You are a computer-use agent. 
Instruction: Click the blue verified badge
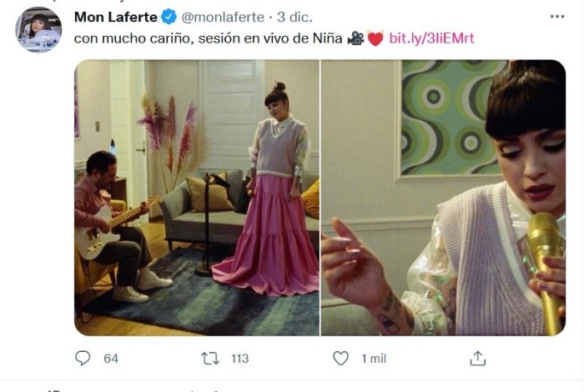pyautogui.click(x=167, y=17)
